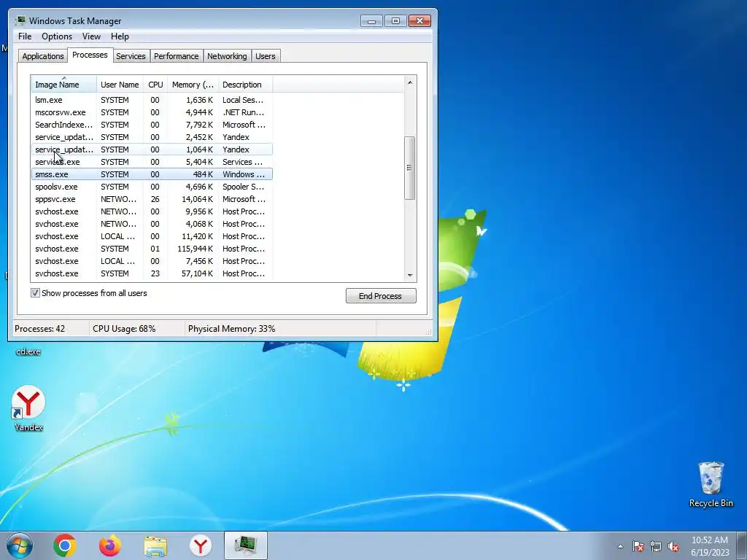Click the cd.exe desktop label
This screenshot has height=560, width=747.
click(28, 352)
